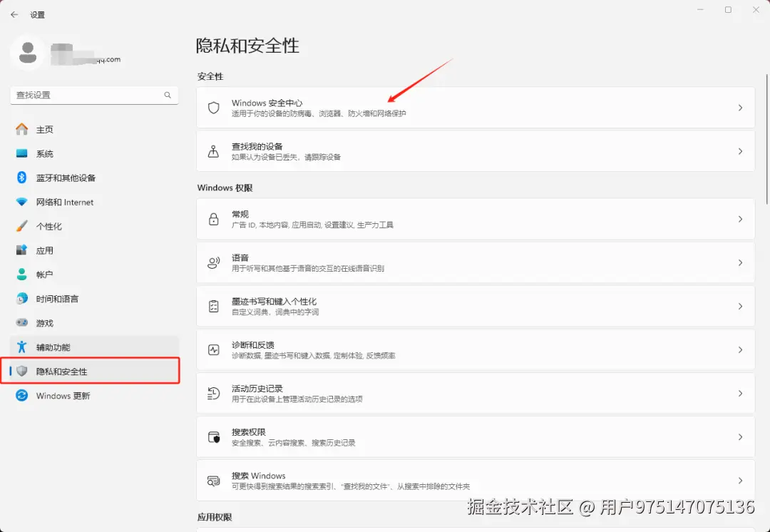
Task: Click the 设置 window title text
Action: [37, 15]
